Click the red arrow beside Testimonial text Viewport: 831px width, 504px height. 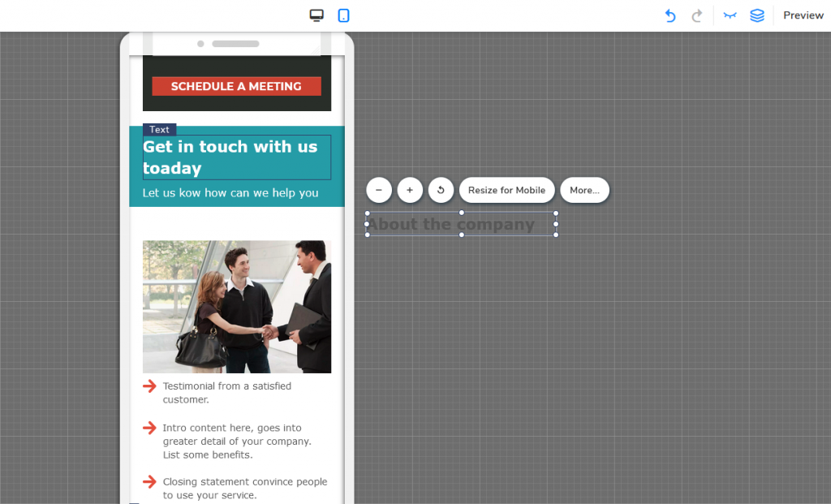pyautogui.click(x=149, y=386)
